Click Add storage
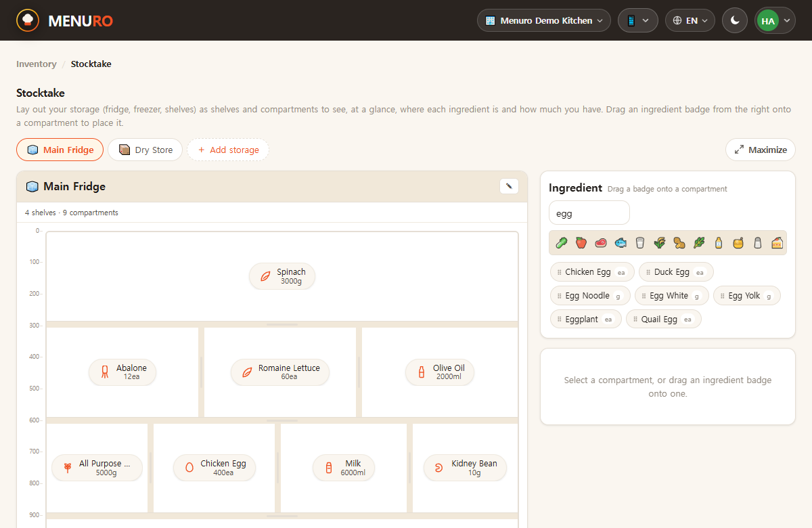Viewport: 812px width, 528px height. pos(228,150)
